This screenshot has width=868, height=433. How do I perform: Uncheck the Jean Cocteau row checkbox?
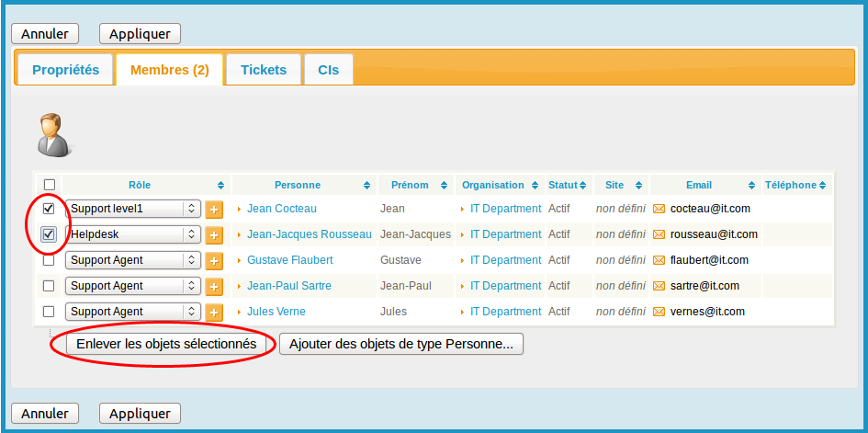pyautogui.click(x=49, y=209)
